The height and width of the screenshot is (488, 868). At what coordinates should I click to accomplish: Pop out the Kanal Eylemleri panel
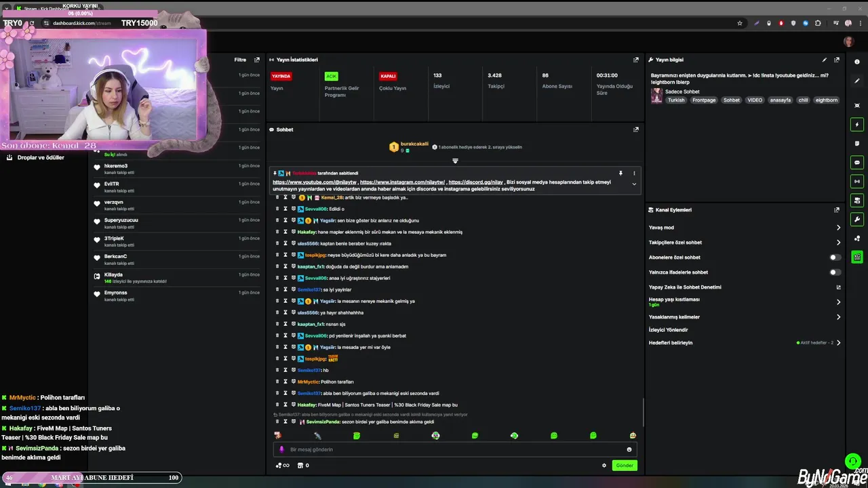pyautogui.click(x=836, y=210)
